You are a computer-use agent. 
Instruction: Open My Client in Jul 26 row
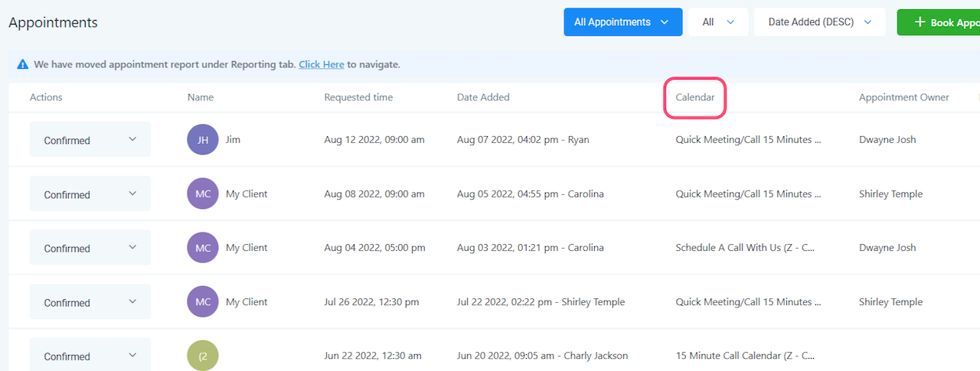click(x=247, y=302)
